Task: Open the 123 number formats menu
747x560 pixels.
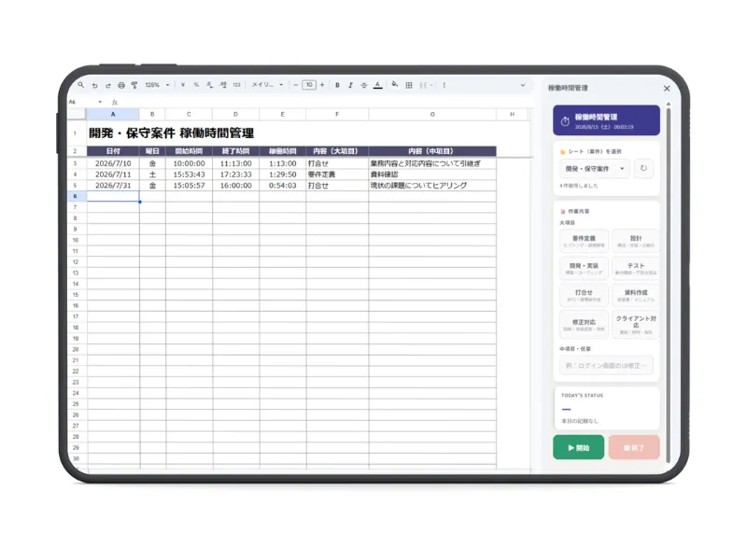Action: [x=237, y=85]
